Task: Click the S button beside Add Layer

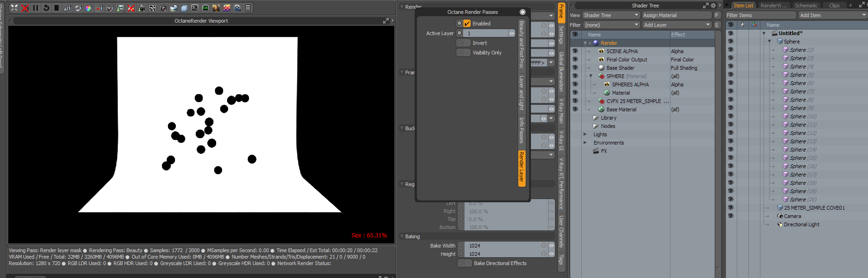Action: coord(717,25)
